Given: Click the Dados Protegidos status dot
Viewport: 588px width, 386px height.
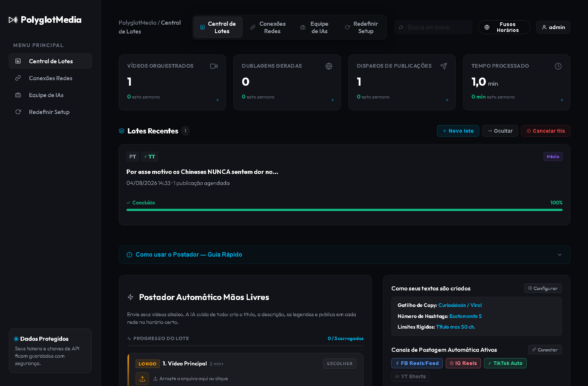Looking at the screenshot, I should point(16,339).
